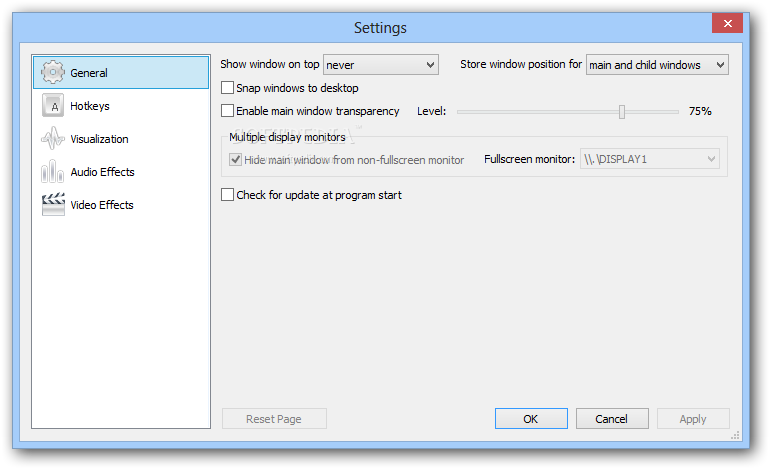Select the General settings label
Image resolution: width=770 pixels, height=469 pixels.
pyautogui.click(x=89, y=73)
